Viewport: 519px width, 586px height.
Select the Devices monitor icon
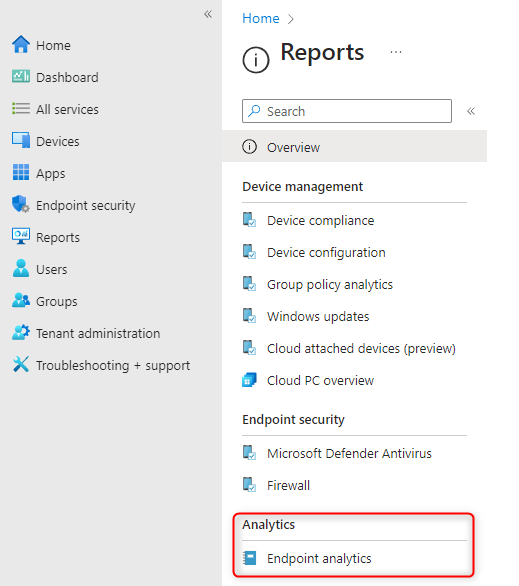(x=21, y=141)
